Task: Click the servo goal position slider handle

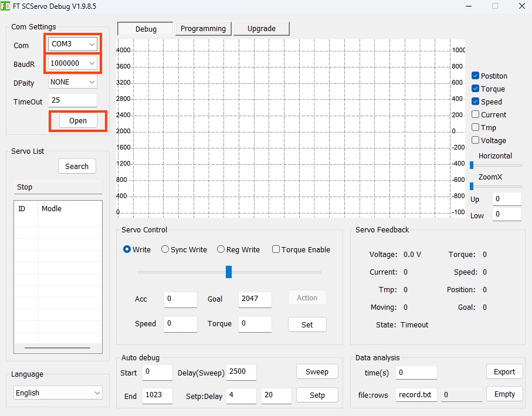Action: [229, 272]
